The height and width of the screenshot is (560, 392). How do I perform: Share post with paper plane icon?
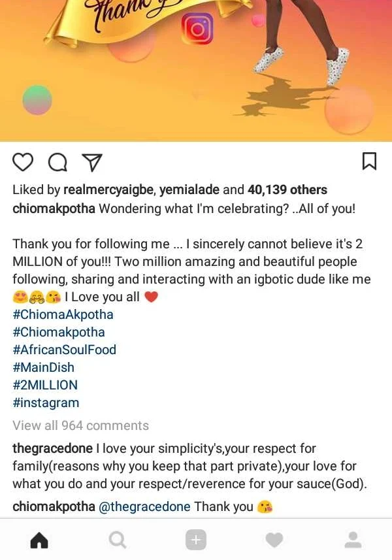coord(91,162)
